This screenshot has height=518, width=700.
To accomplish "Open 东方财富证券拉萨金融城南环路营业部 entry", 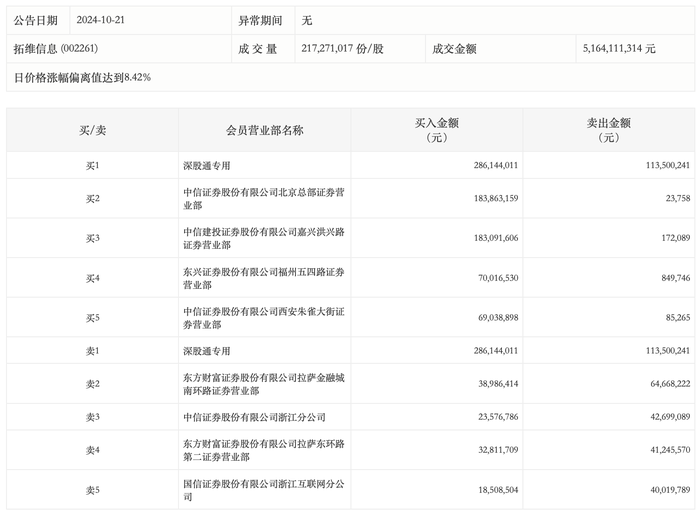I will point(263,384).
